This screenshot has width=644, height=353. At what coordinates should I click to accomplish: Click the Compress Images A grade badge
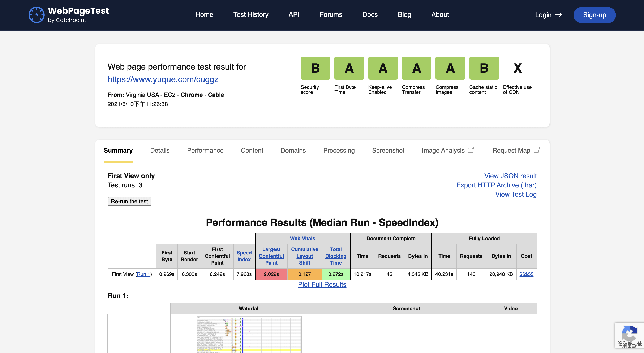(450, 68)
